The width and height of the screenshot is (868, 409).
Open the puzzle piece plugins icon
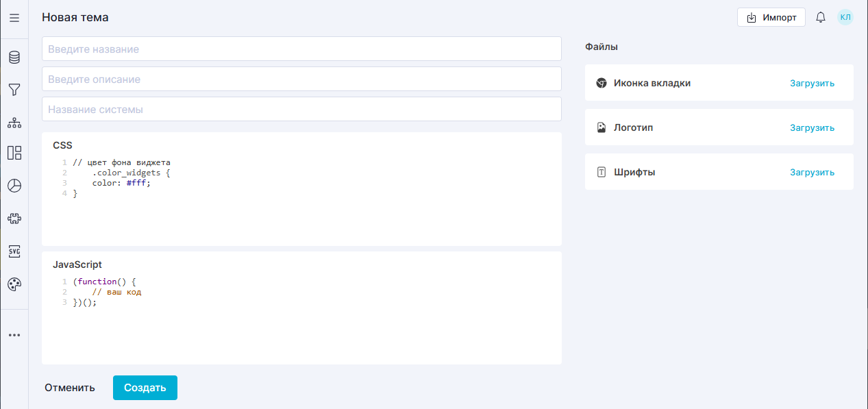(14, 219)
